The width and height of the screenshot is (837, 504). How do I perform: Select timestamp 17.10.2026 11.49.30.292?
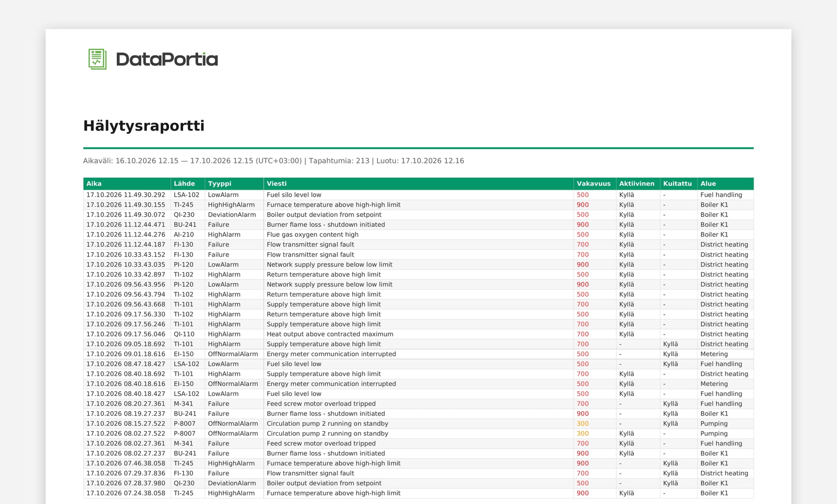pos(126,195)
